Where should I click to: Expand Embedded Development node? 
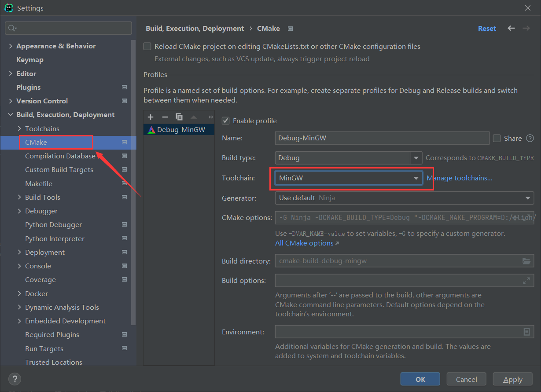(19, 321)
